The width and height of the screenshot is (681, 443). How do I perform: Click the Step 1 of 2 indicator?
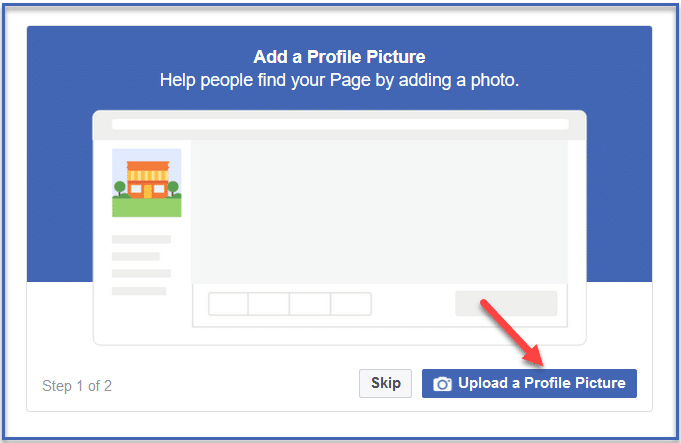click(77, 385)
